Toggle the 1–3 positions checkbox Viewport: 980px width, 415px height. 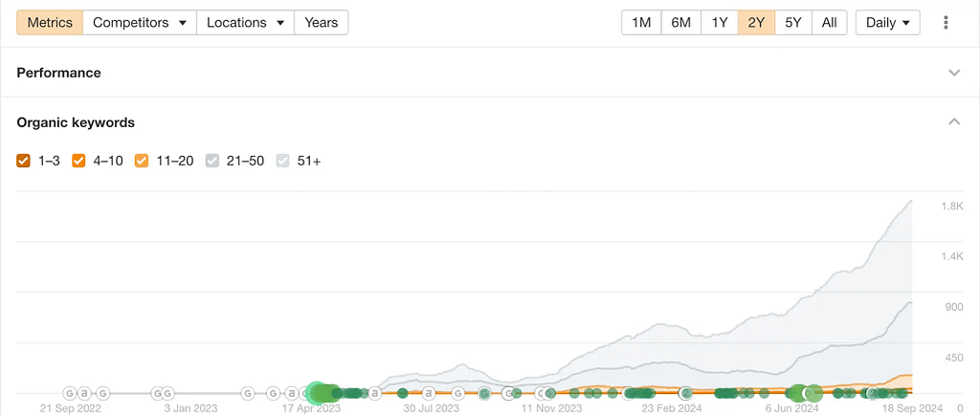click(x=24, y=161)
